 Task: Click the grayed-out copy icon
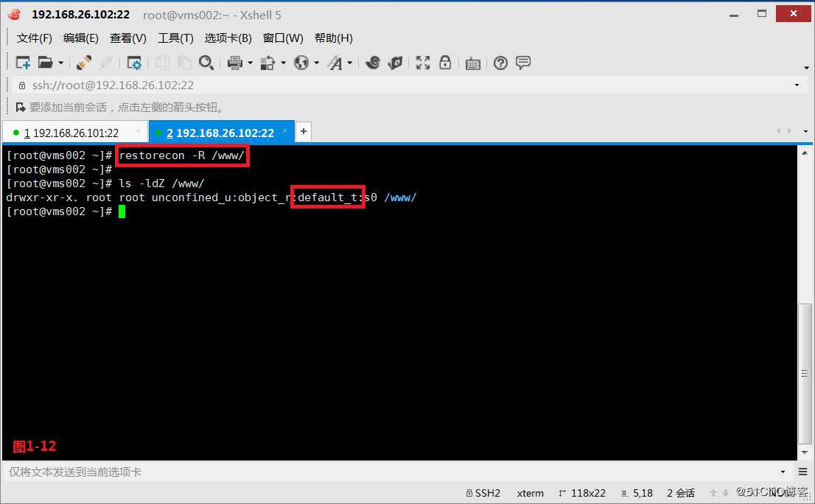click(x=162, y=63)
